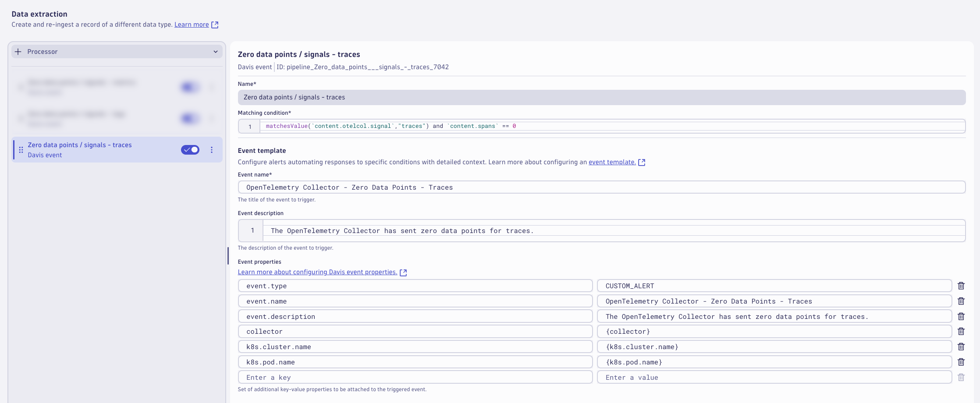
Task: Select the Zero data points / signals - traces processor
Action: (x=117, y=150)
